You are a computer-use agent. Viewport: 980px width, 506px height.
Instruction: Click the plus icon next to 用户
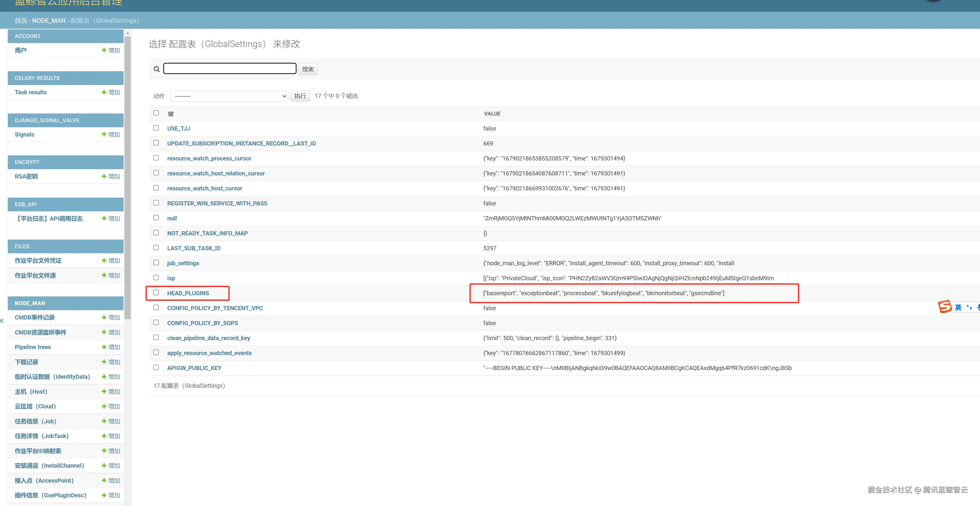click(104, 50)
